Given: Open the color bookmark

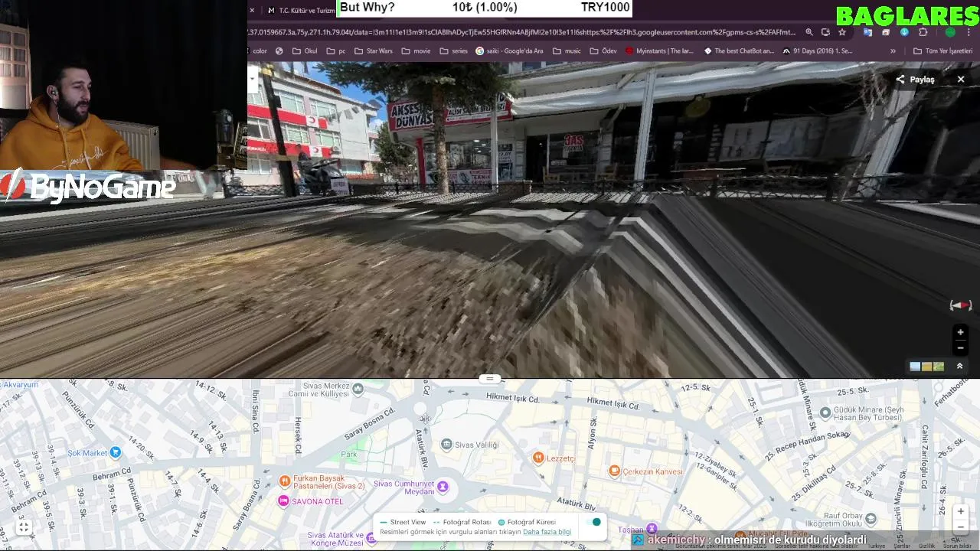Looking at the screenshot, I should click(258, 51).
